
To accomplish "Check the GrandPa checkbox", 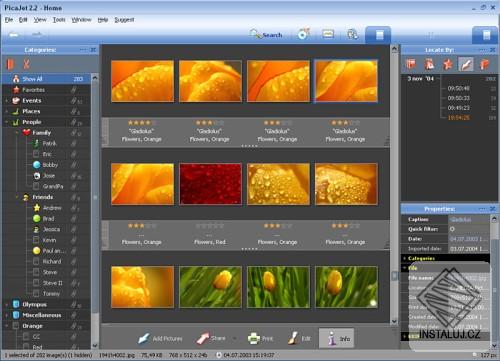I will click(36, 186).
